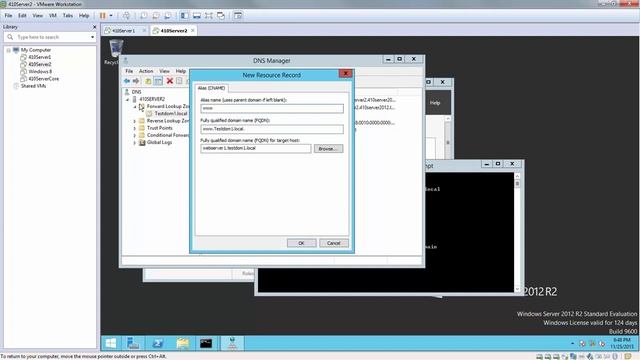Screen dimensions: 640x360
Task: Open Command Prompt taskbar icon
Action: [x=206, y=343]
